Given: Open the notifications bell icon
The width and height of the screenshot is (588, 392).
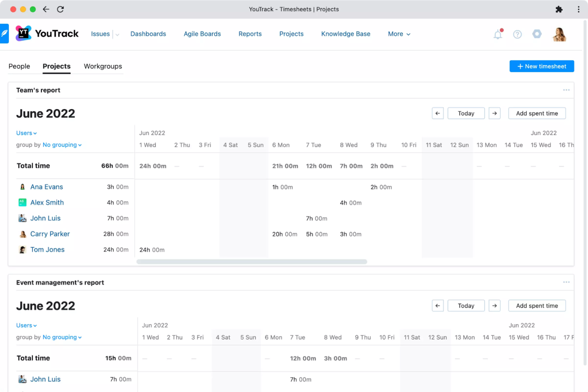Looking at the screenshot, I should [x=498, y=34].
